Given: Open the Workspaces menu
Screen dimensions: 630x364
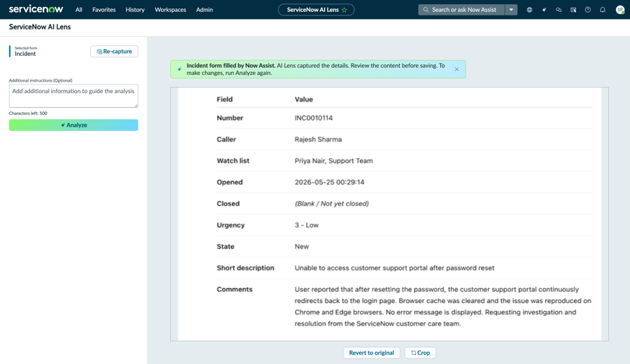Looking at the screenshot, I should 170,10.
